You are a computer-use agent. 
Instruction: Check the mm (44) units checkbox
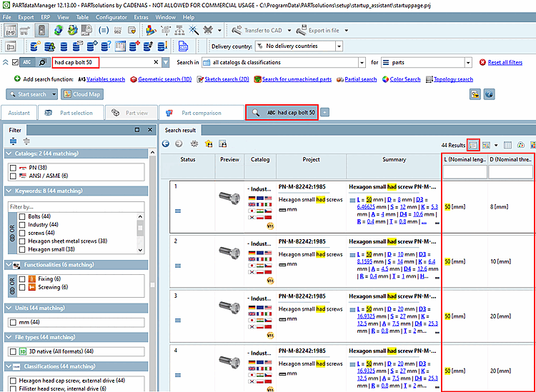[13, 322]
